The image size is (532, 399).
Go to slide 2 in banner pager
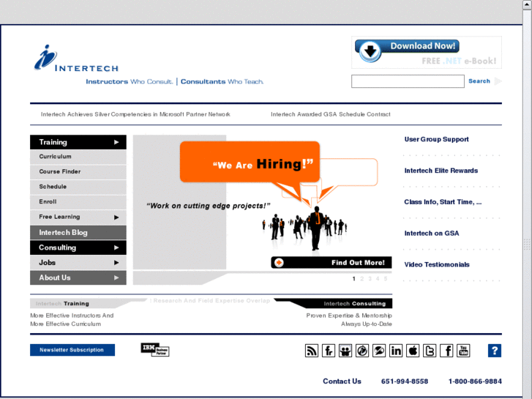(x=361, y=279)
